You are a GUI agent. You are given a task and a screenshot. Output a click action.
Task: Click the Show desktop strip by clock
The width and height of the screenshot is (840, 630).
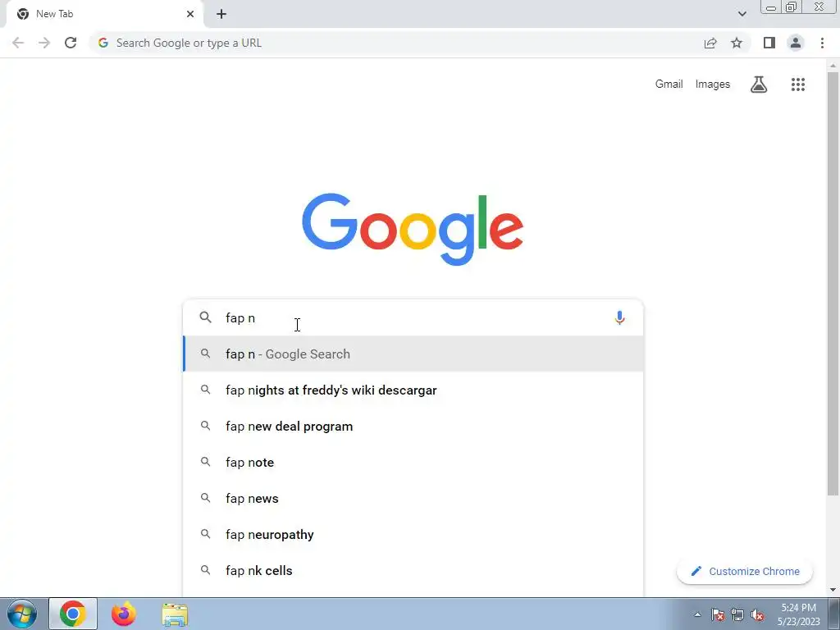pos(834,614)
